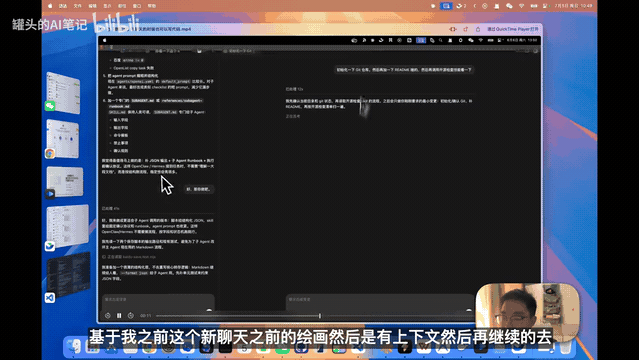Screen dimensions: 639x360
Task: Click the rotate icon in Quick Look toolbar
Action: tap(465, 29)
